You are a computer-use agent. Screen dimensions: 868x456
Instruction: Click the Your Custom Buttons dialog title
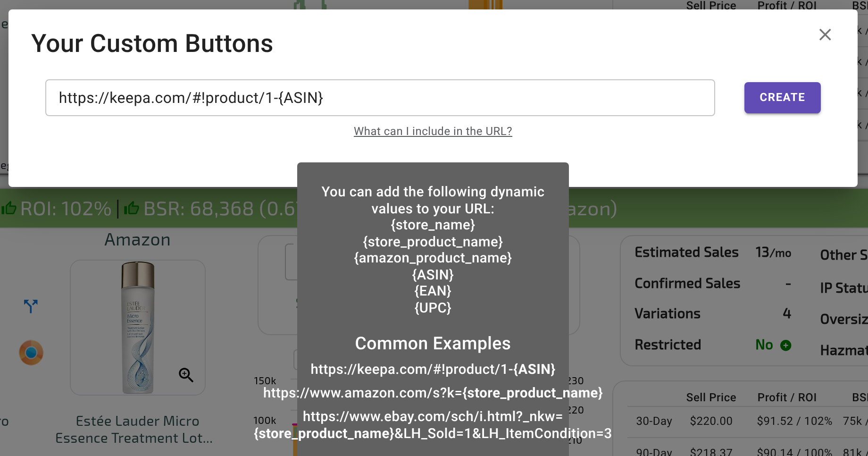pos(152,43)
